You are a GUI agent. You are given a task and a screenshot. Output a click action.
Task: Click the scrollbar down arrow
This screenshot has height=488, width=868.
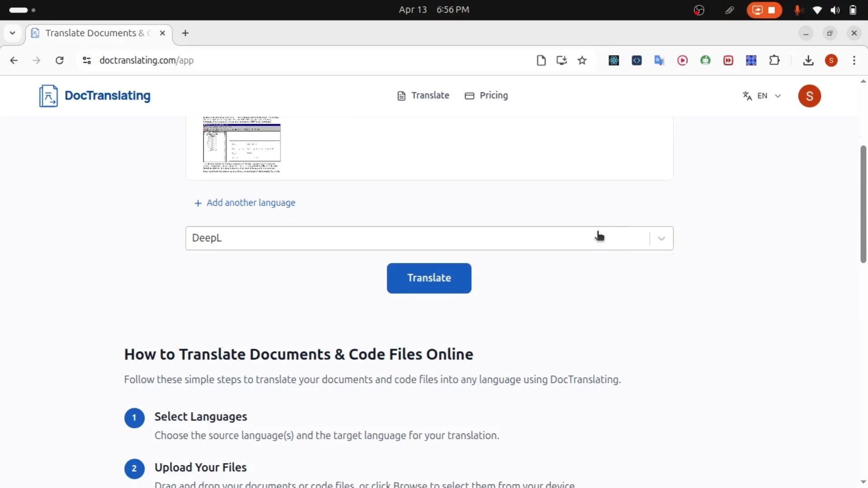863,482
